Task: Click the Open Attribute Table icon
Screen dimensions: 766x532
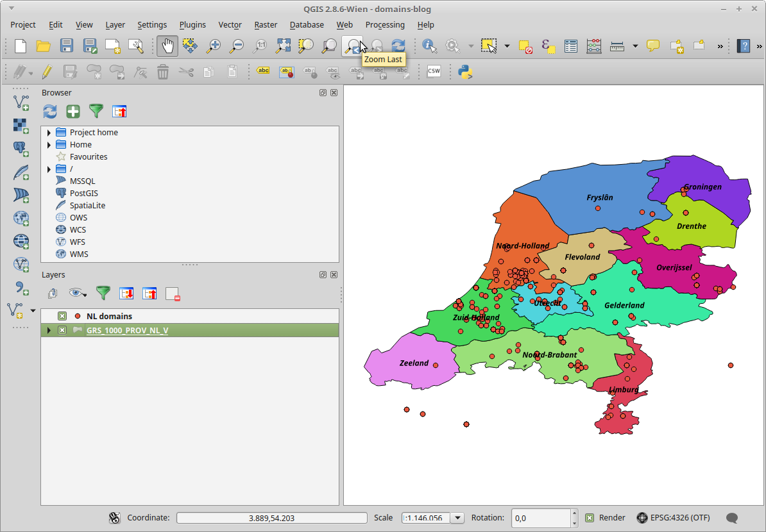Action: coord(571,46)
